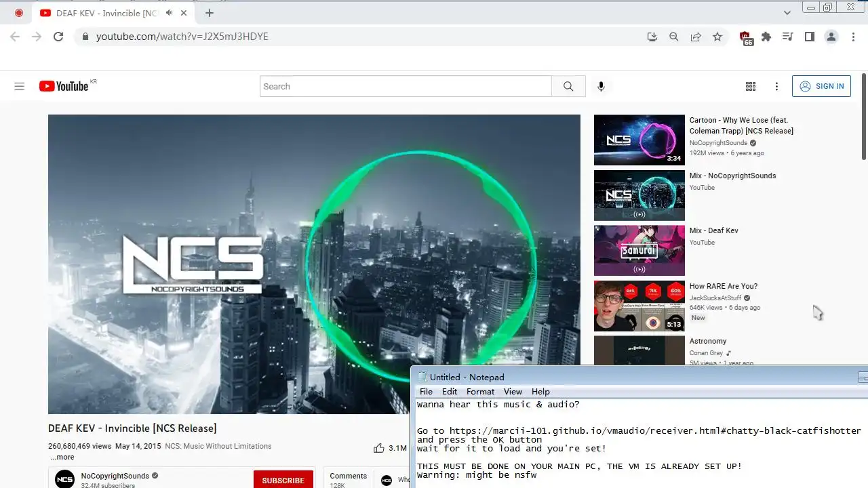Click the marcii-101.github.io URL text

(655, 430)
